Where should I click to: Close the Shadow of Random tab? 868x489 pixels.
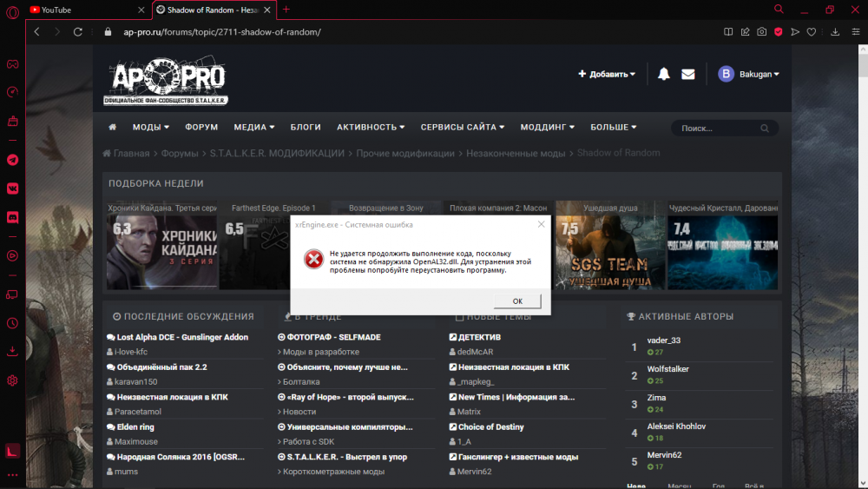(267, 10)
